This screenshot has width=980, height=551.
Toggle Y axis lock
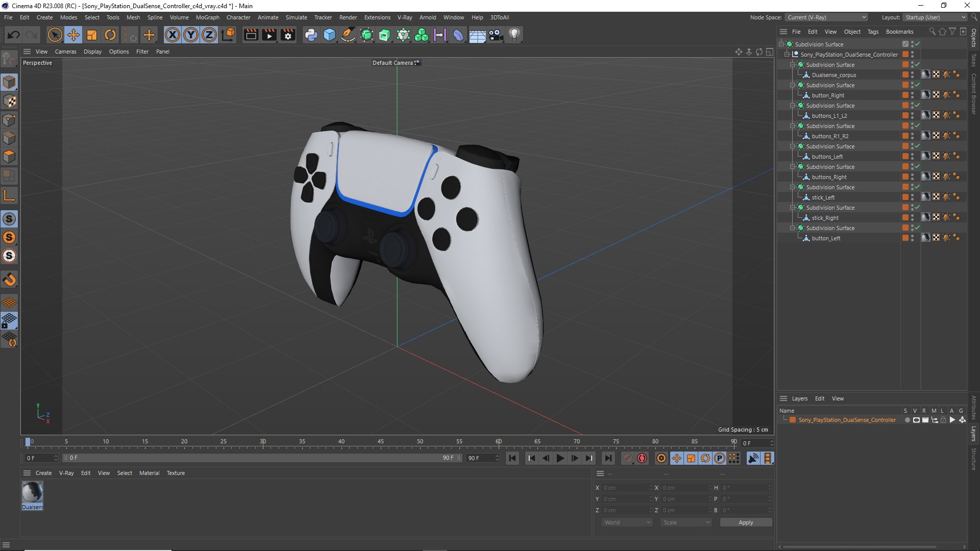click(191, 35)
